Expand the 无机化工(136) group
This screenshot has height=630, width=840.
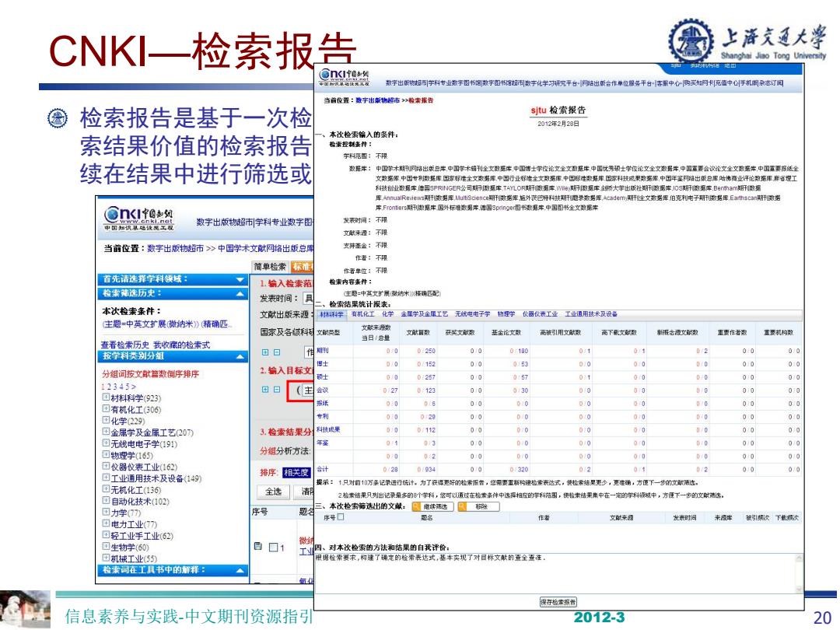tap(106, 490)
